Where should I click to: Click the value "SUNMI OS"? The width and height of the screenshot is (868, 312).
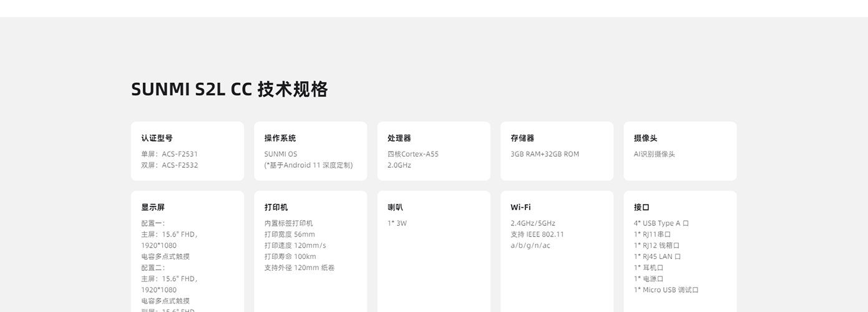coord(281,154)
